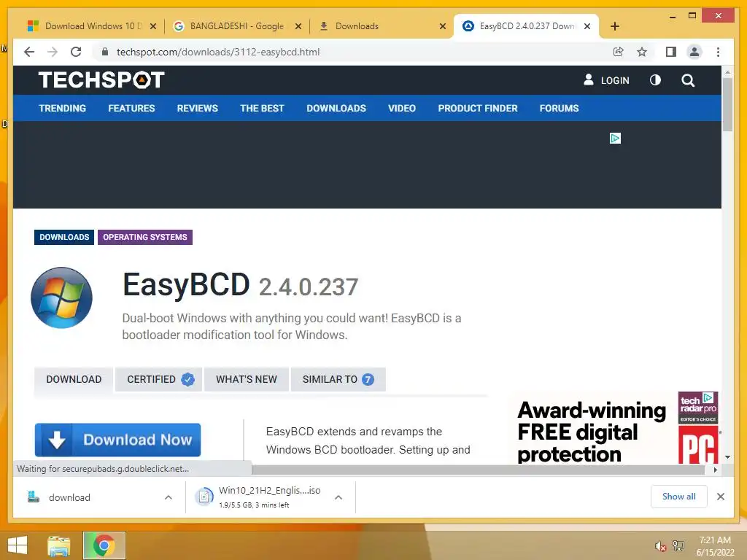Click the network tray icon

click(678, 545)
